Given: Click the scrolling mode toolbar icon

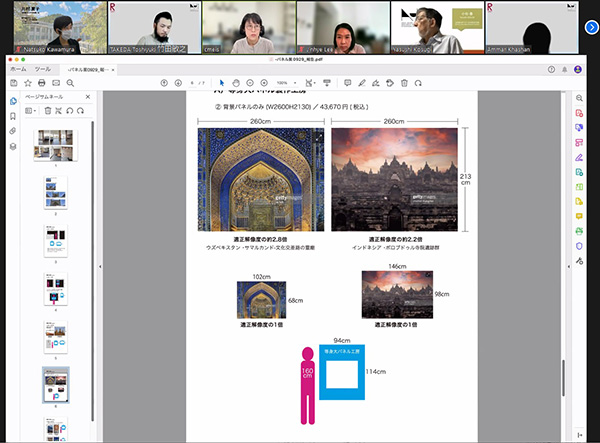Looking at the screenshot, I should pos(327,83).
